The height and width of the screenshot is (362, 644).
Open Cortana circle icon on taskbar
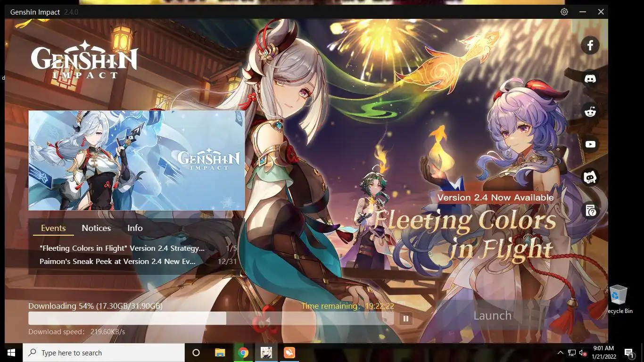click(x=196, y=353)
